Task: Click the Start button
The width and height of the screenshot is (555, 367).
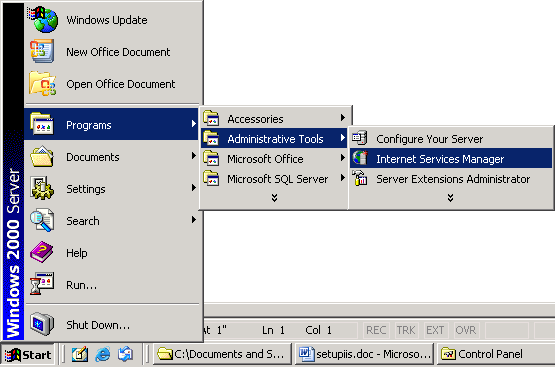Action: pos(28,355)
